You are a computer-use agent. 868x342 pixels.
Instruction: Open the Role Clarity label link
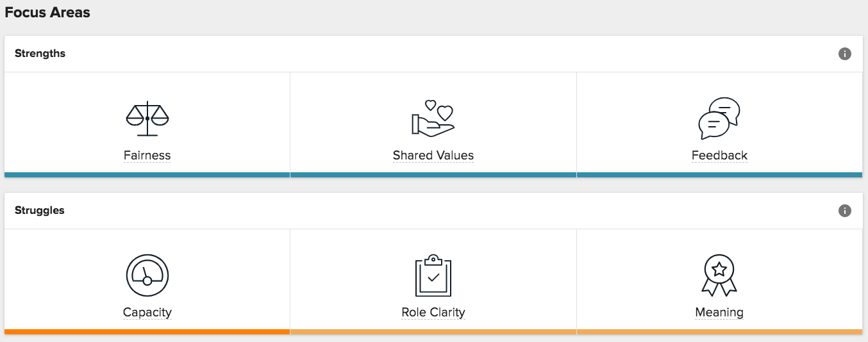point(433,313)
